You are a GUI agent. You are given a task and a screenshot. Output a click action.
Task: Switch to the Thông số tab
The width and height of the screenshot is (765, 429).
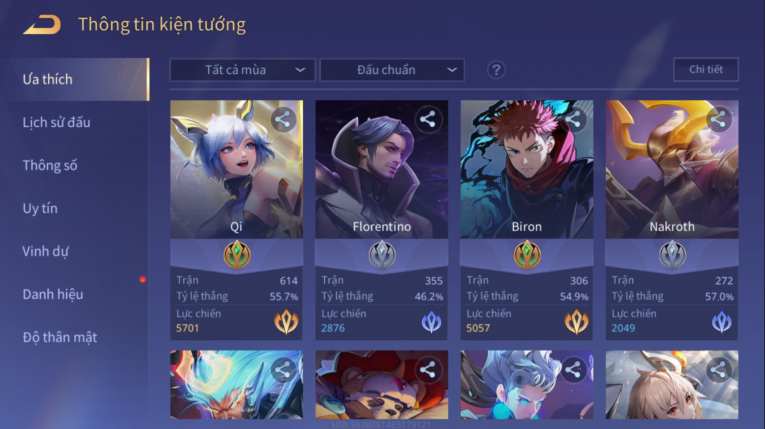click(x=50, y=165)
